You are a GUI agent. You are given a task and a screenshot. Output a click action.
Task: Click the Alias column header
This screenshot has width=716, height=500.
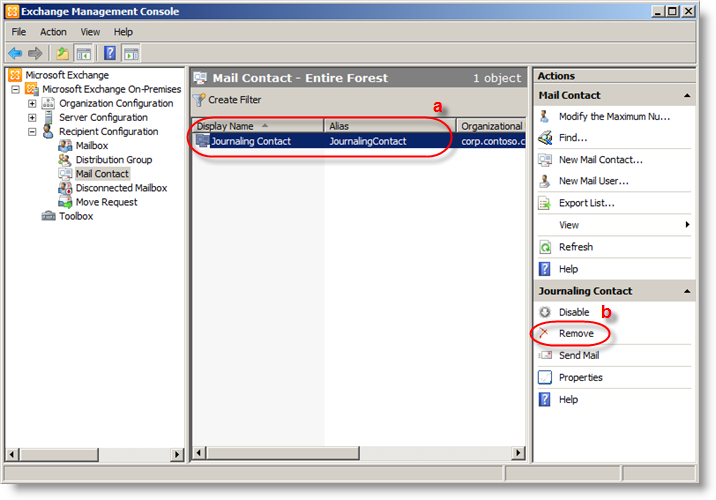(390, 126)
